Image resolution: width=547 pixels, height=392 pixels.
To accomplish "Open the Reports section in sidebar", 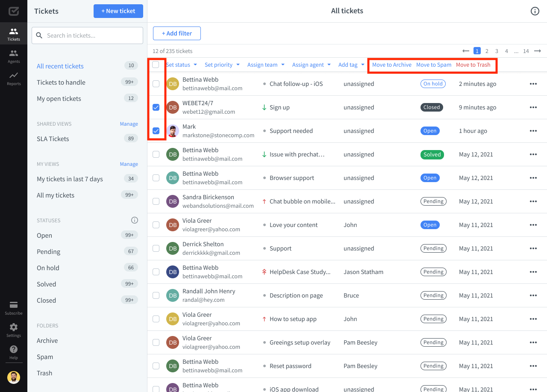I will [14, 78].
